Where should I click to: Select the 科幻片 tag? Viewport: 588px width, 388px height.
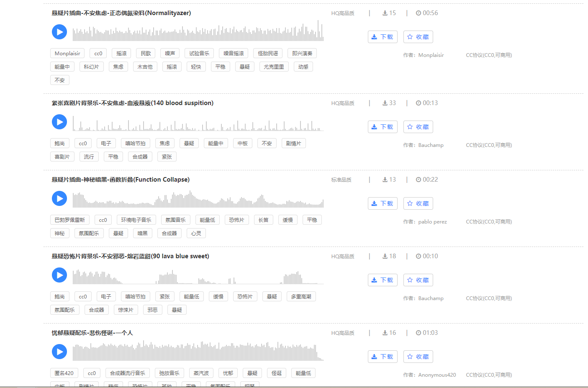[x=92, y=67]
